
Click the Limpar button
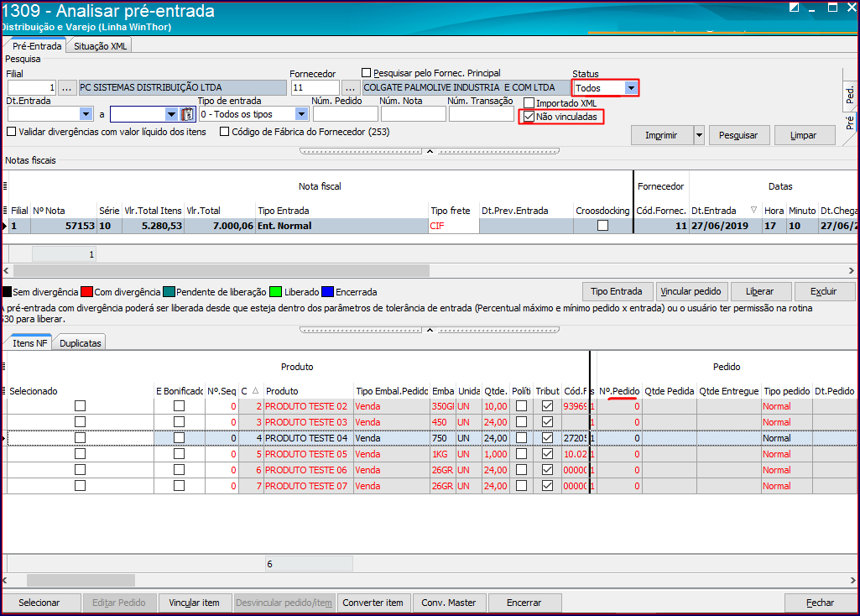pyautogui.click(x=804, y=135)
